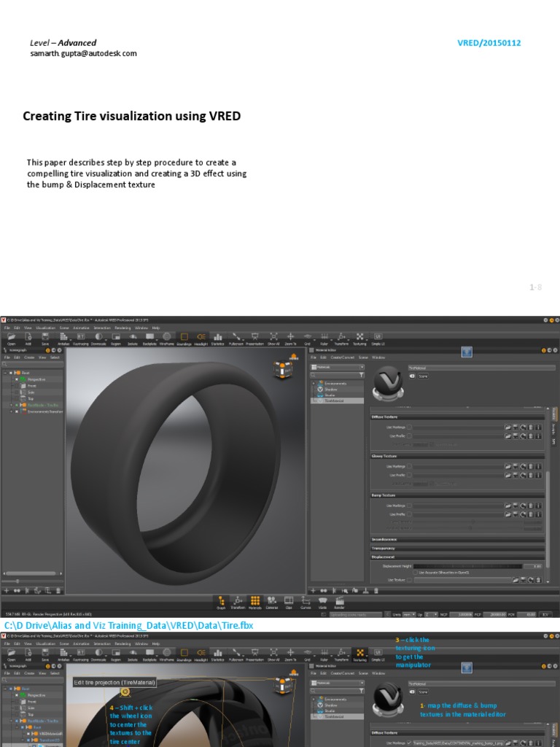Expand the Incandescence section
The height and width of the screenshot is (747, 560).
(x=457, y=539)
